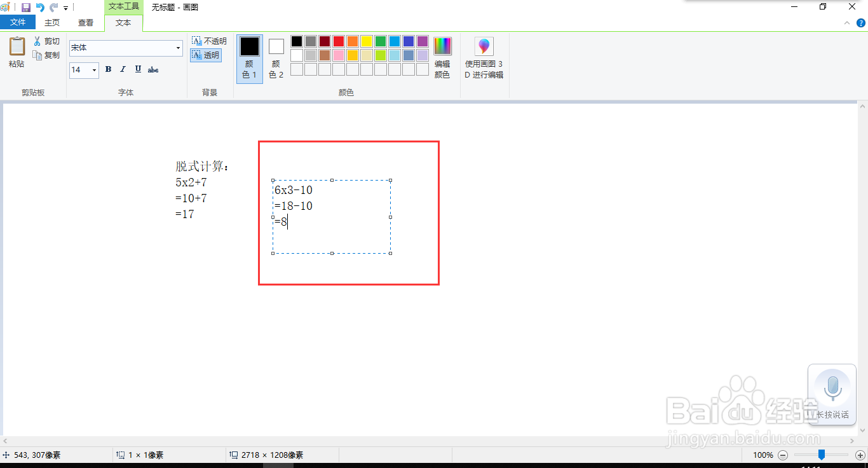The image size is (868, 468).
Task: Toggle underline formatting
Action: (138, 69)
